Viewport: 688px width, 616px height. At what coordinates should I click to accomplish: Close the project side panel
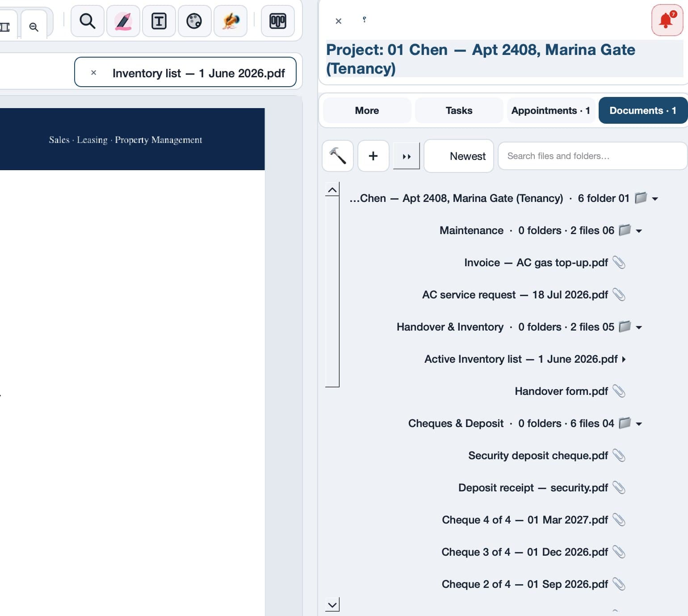point(339,21)
